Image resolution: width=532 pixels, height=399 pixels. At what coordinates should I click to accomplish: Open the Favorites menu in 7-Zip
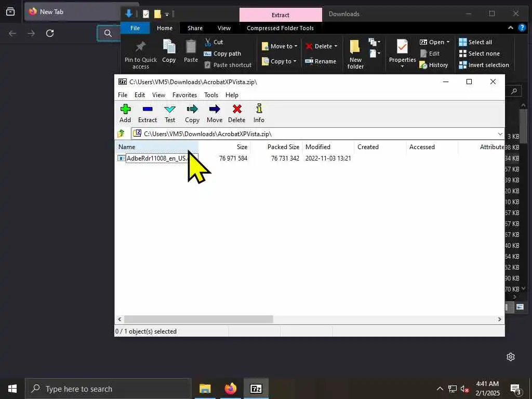tap(184, 95)
